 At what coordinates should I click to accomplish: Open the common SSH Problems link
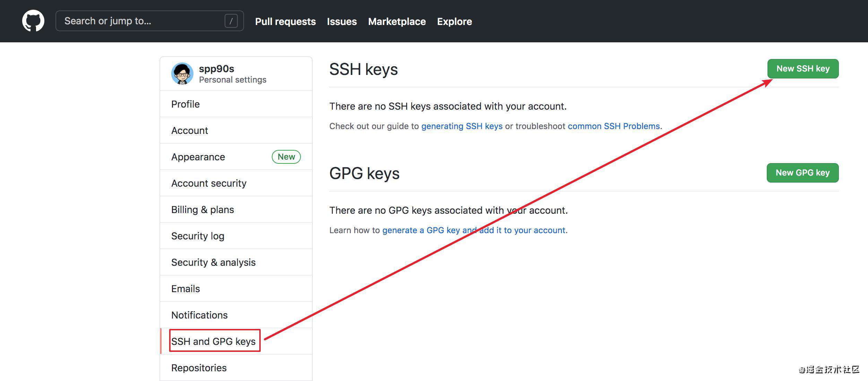(614, 126)
